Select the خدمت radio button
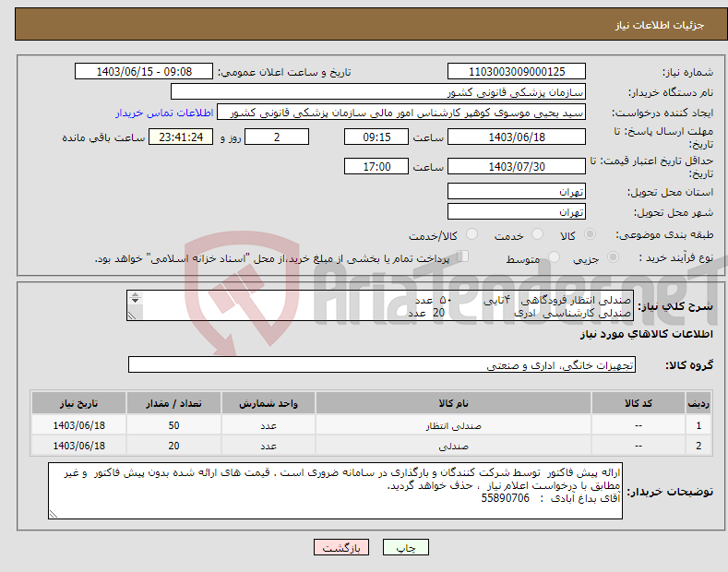This screenshot has width=728, height=572. point(537,234)
